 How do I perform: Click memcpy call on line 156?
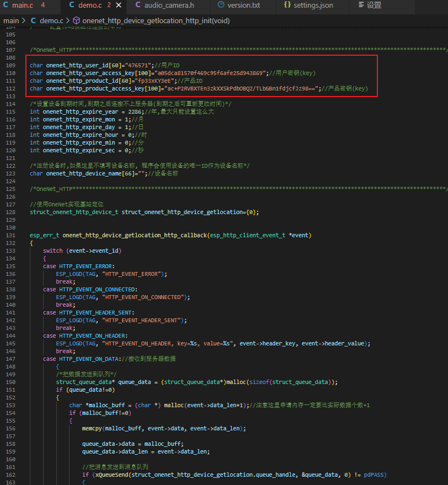click(x=164, y=428)
